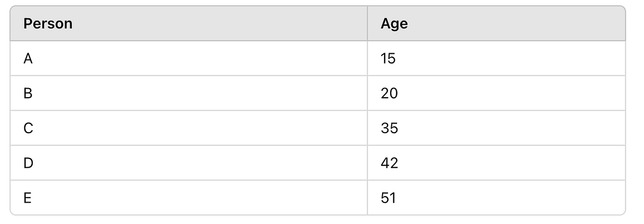644x224 pixels.
Task: Click the column divider left of 15
Action: click(368, 58)
